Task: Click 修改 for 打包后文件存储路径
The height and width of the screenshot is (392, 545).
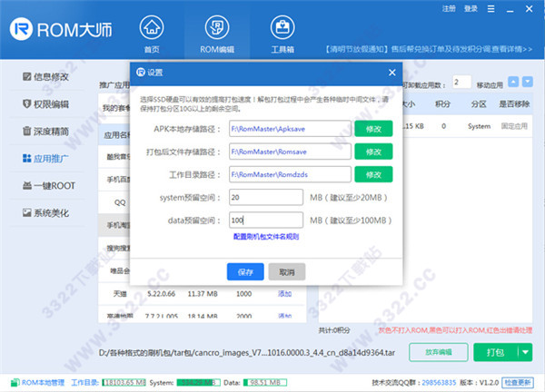Action: (x=373, y=152)
